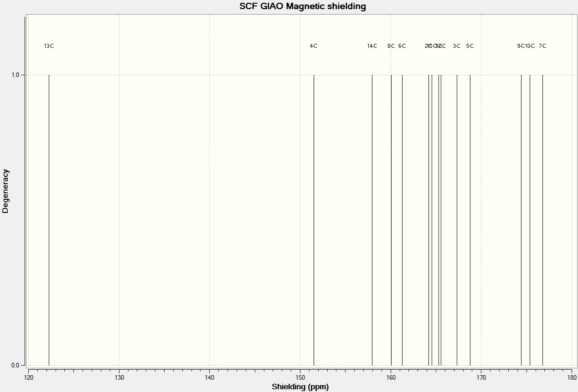Select the 14-C peak label
Image resolution: width=578 pixels, height=392 pixels.
point(372,46)
